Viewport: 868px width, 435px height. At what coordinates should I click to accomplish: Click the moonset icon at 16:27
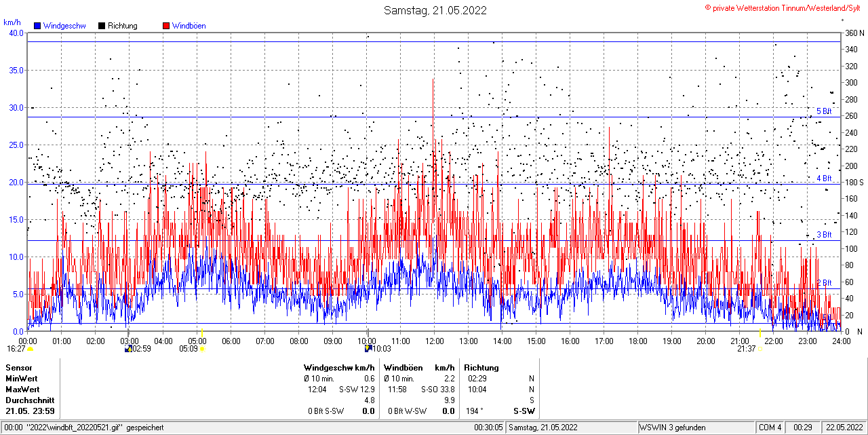coord(30,349)
